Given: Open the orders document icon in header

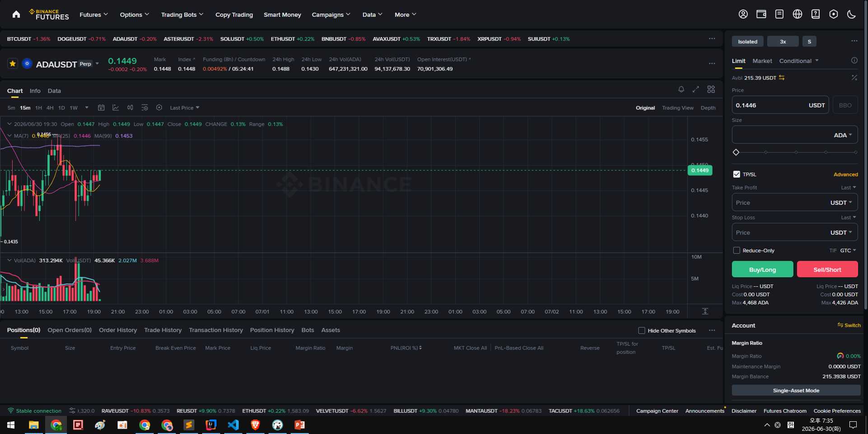Looking at the screenshot, I should [x=779, y=14].
